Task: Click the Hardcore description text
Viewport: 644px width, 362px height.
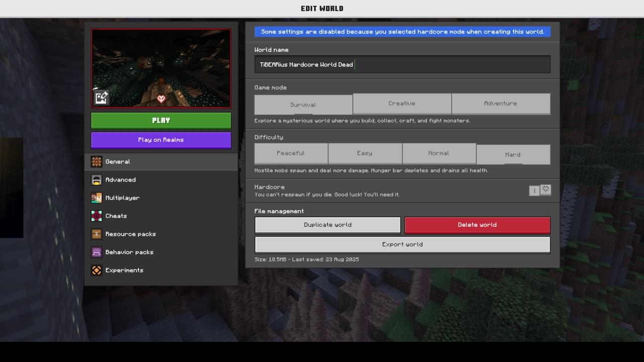Action: pyautogui.click(x=327, y=195)
